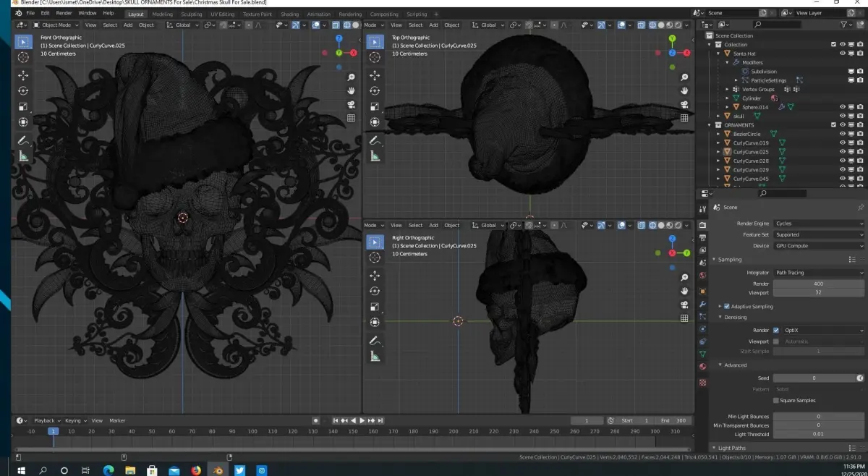
Task: Open the Texture properties checker tab
Action: [702, 382]
